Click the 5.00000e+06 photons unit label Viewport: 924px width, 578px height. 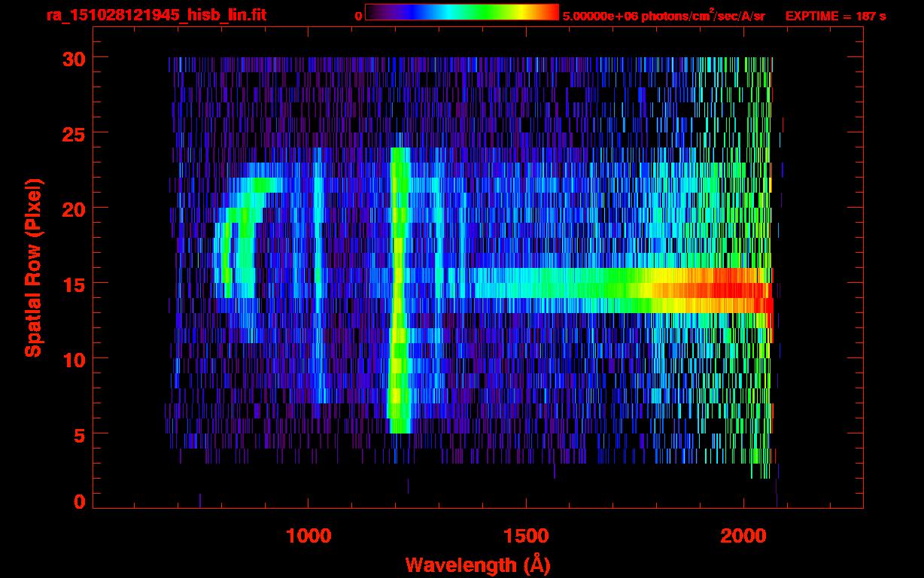tap(664, 16)
